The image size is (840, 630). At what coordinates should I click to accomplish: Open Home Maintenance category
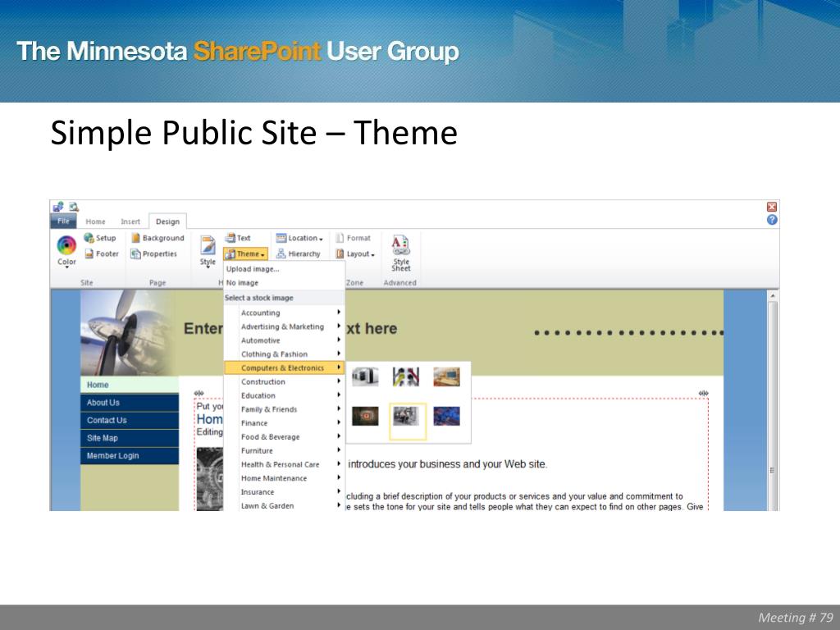[284, 478]
